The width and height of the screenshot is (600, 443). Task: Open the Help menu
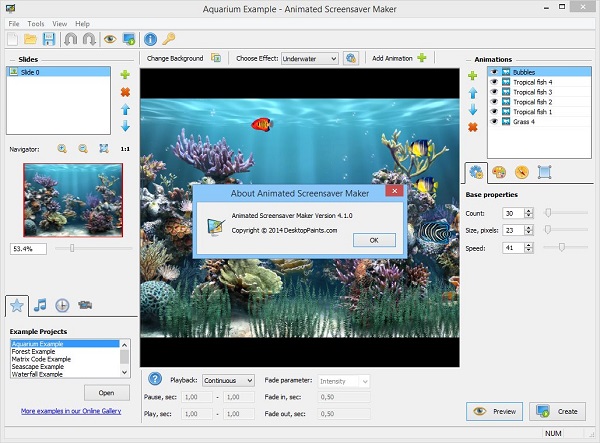pyautogui.click(x=82, y=24)
